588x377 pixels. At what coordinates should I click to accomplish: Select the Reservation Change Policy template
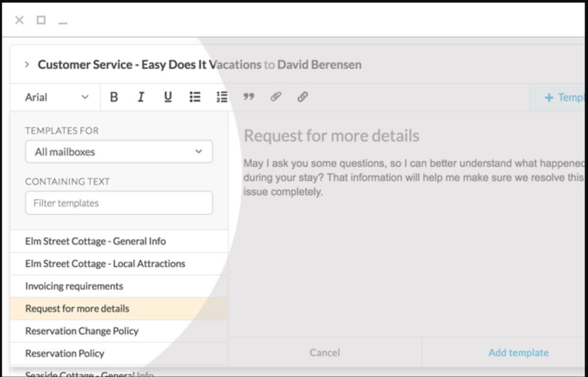pyautogui.click(x=119, y=331)
